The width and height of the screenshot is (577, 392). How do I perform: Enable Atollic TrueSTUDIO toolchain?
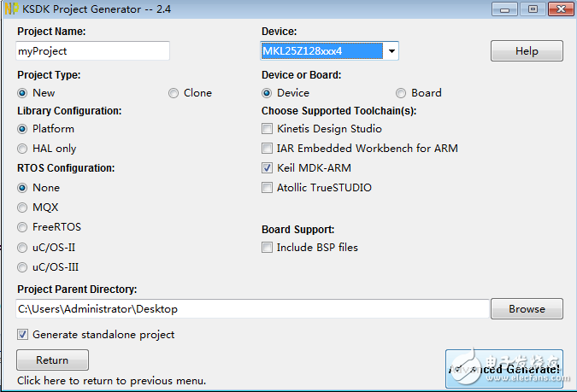(268, 188)
